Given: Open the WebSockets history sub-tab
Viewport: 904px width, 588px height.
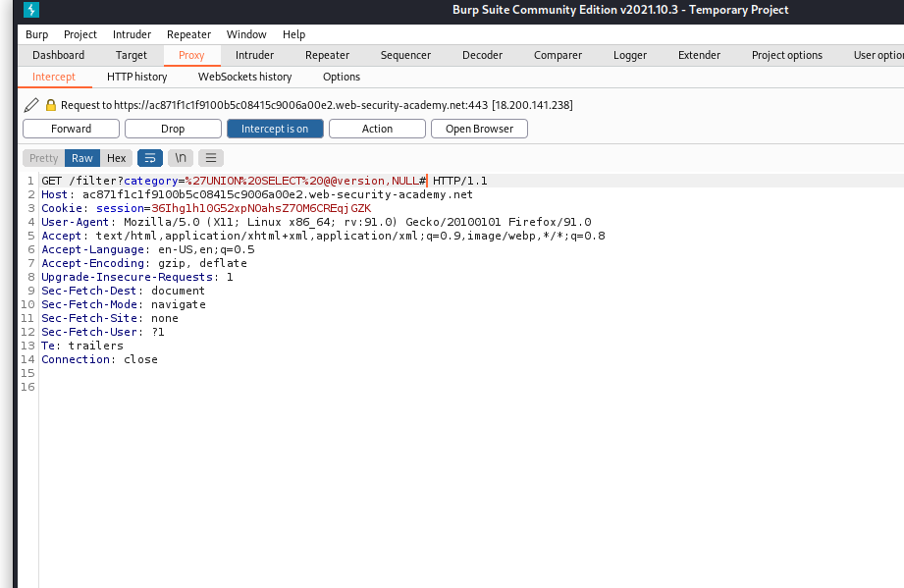Looking at the screenshot, I should tap(245, 77).
